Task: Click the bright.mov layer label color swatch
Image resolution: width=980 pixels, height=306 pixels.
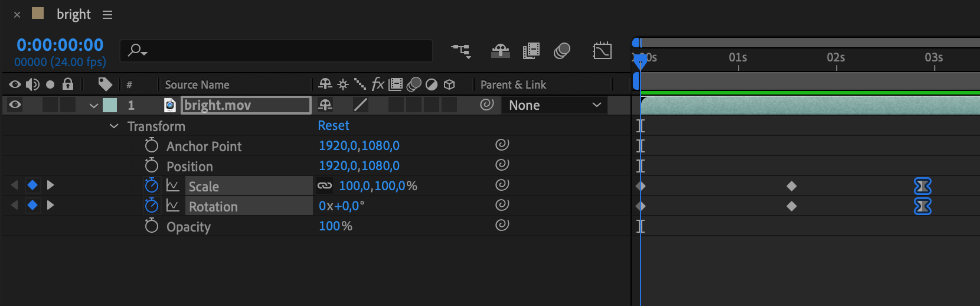Action: [110, 105]
